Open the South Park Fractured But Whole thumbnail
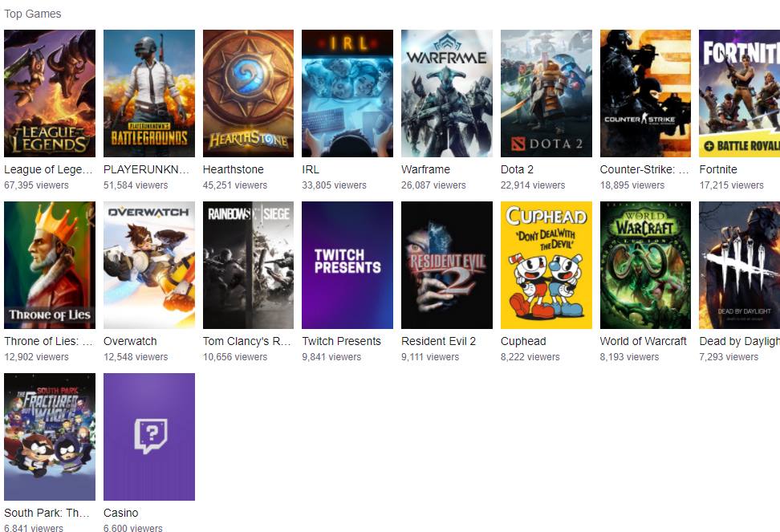Screen dimensions: 780x532 click(50, 437)
